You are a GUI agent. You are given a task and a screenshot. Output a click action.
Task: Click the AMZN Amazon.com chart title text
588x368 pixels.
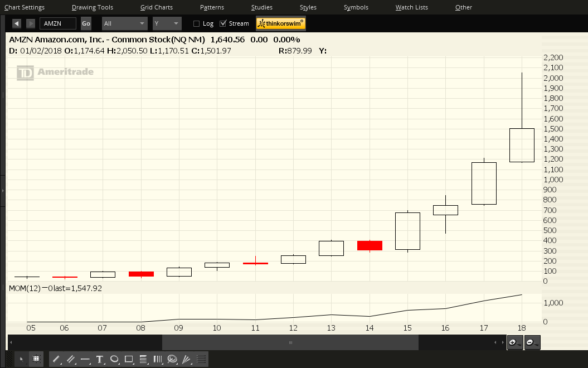pos(107,40)
